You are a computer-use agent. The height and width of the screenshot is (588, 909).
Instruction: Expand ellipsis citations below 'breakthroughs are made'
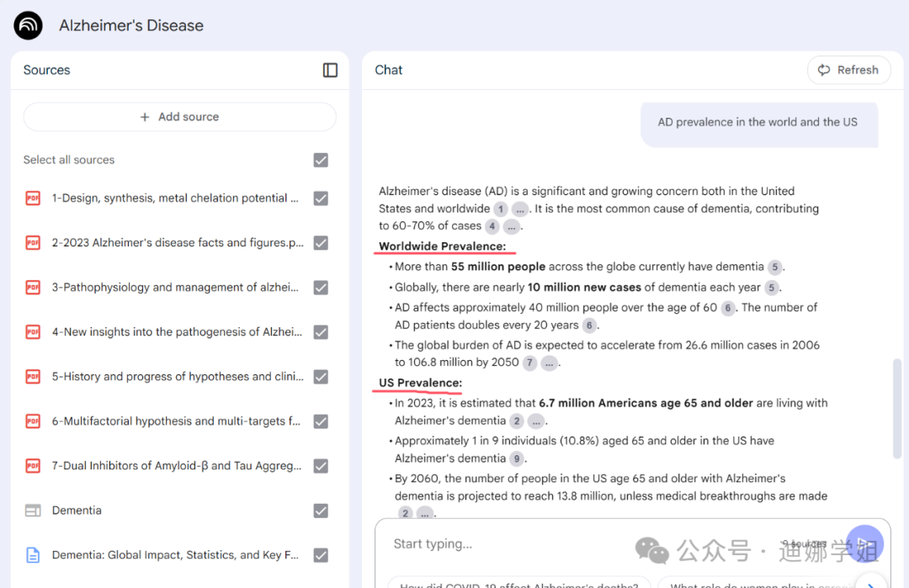coord(425,513)
